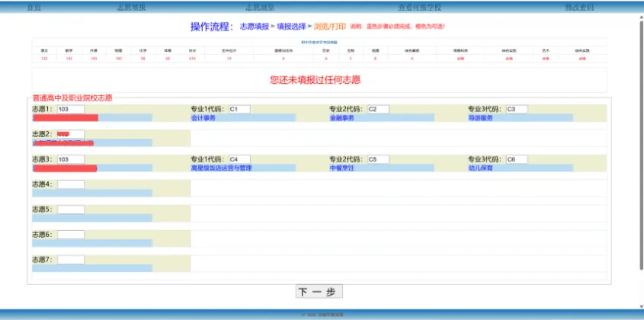Click the 导游服务 major name
Screen dimensions: 644x320
(x=481, y=118)
